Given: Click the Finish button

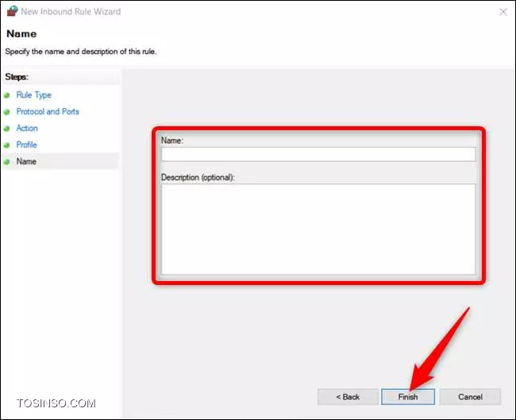Looking at the screenshot, I should [408, 397].
